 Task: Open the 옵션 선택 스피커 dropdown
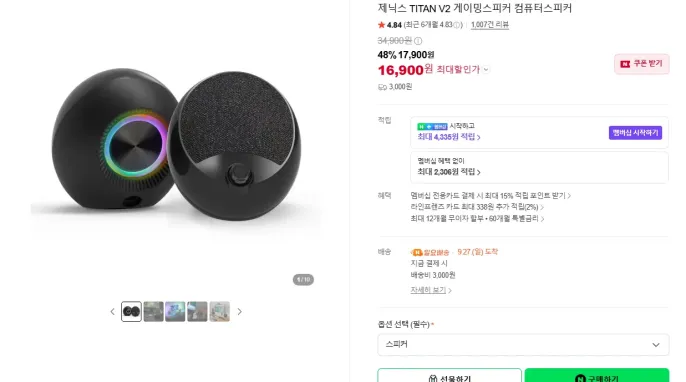tap(523, 344)
